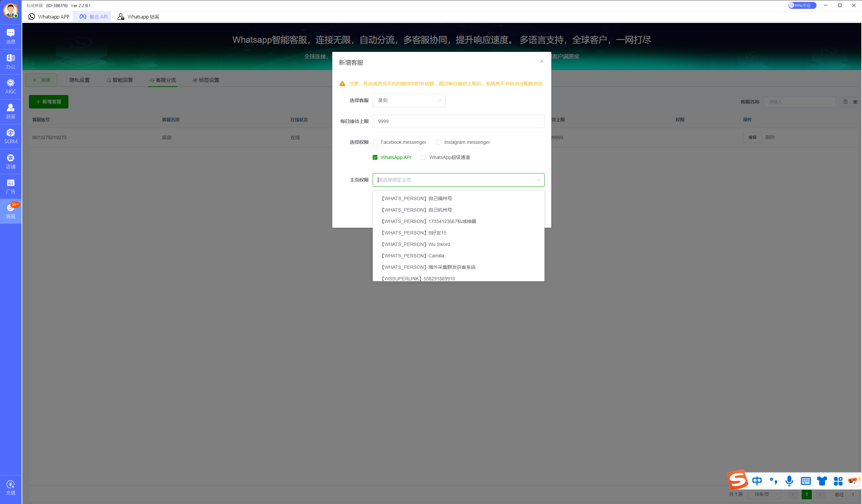Viewport: 862px width, 504px height.
Task: Click Sogou microphone voice input icon
Action: [789, 480]
